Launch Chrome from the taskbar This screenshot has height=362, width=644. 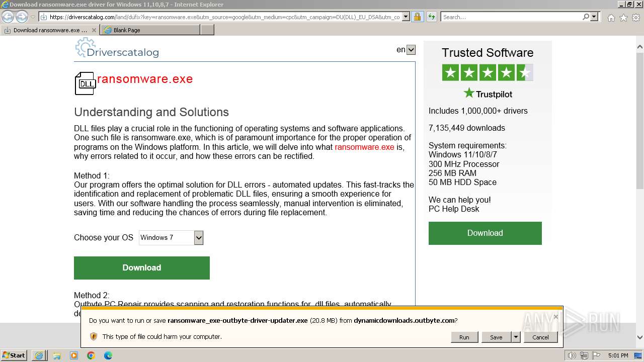pos(91,355)
